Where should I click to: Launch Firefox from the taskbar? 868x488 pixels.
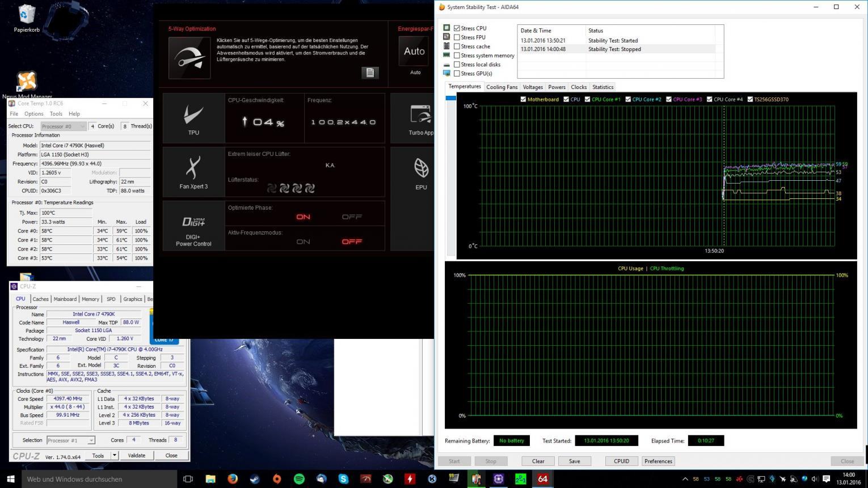(233, 479)
